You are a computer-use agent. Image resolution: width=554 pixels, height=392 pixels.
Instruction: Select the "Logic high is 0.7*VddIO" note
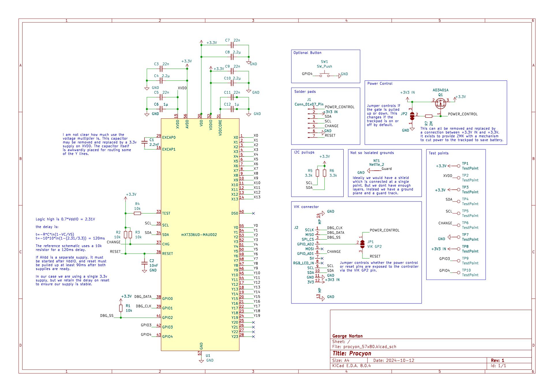[x=65, y=219]
